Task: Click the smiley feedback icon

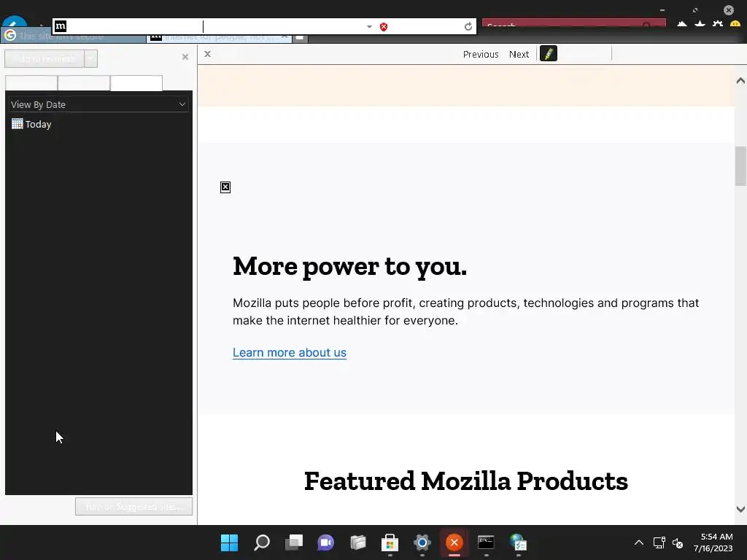Action: pos(735,24)
